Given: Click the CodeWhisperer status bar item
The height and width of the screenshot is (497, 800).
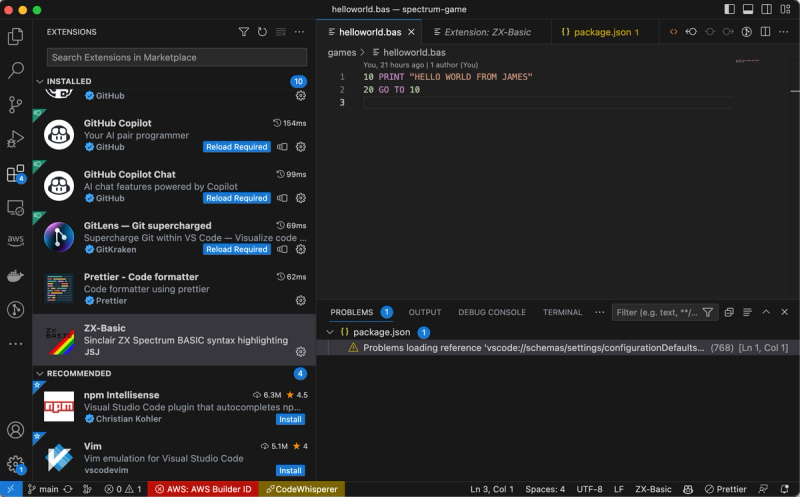Looking at the screenshot, I should (x=302, y=489).
